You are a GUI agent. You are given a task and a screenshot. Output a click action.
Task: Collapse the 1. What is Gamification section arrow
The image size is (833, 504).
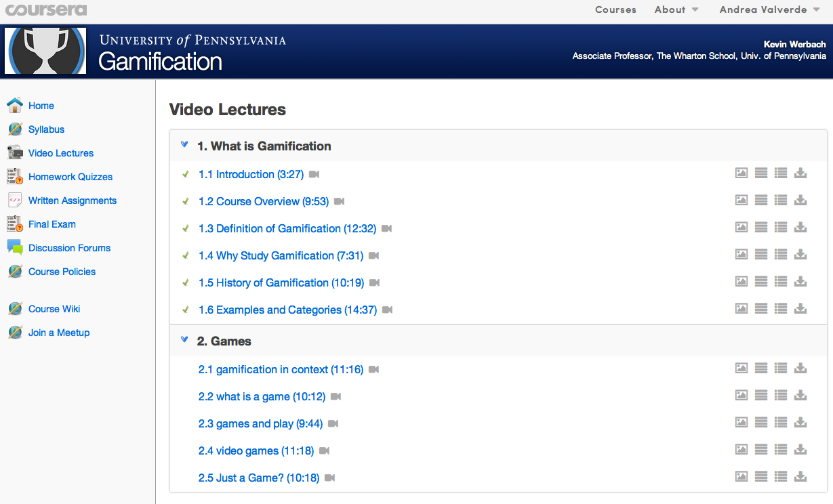coord(184,145)
